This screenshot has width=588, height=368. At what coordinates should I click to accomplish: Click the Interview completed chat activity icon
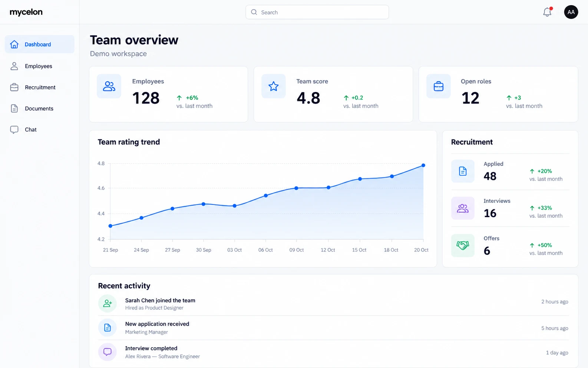pyautogui.click(x=108, y=352)
